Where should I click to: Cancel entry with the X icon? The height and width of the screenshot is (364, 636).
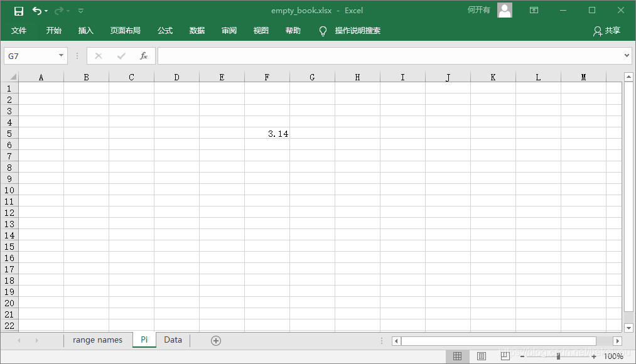coord(99,56)
